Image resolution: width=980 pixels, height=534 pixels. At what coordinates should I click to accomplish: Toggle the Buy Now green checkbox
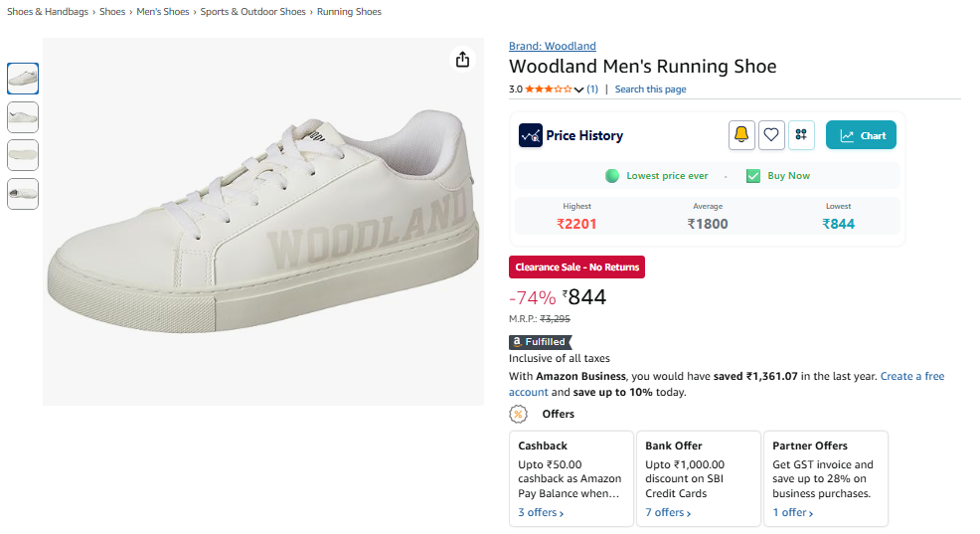pyautogui.click(x=753, y=176)
